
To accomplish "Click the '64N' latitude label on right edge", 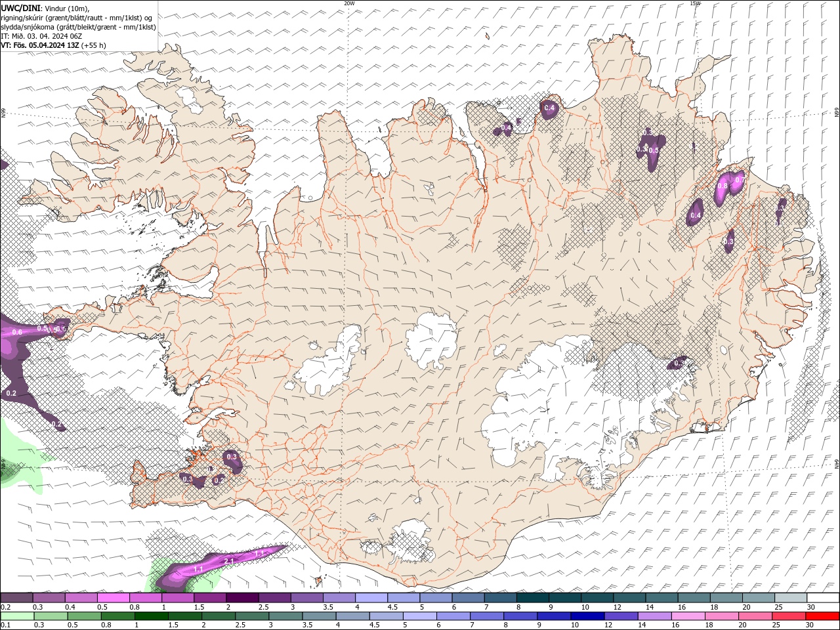I will coord(836,463).
